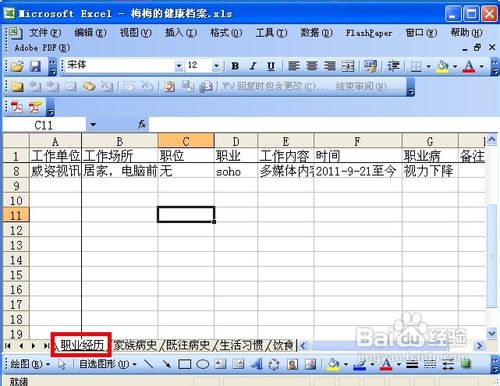
Task: Select the Oval drawing tool
Action: (x=202, y=364)
